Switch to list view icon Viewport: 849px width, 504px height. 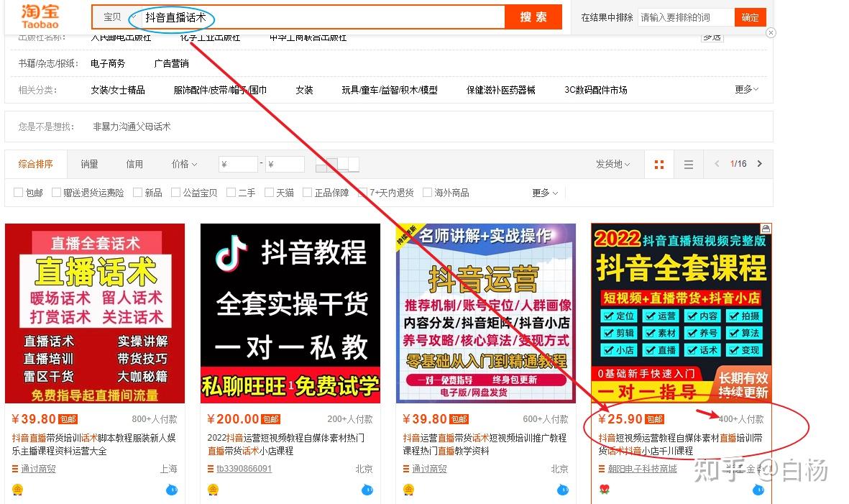pyautogui.click(x=688, y=165)
